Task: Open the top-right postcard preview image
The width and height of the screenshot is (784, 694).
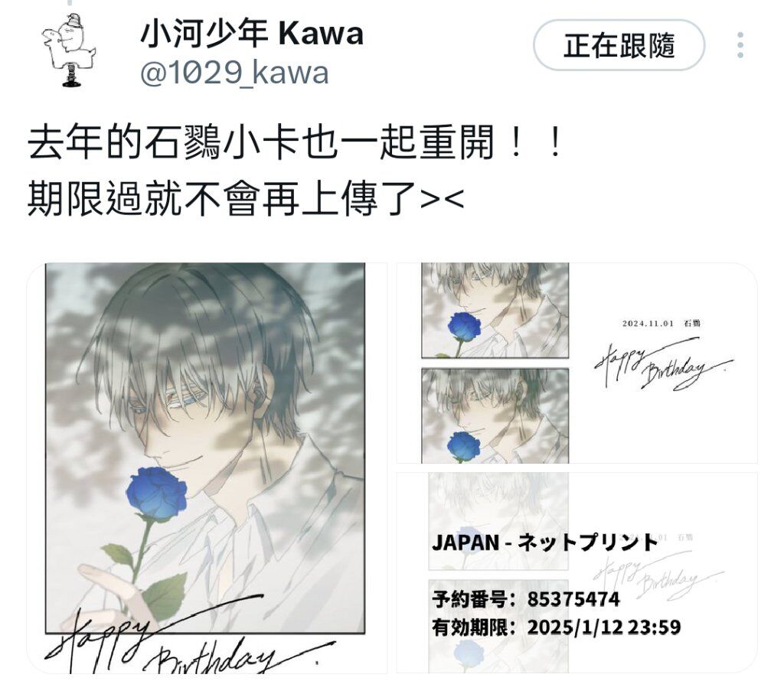Action: coord(577,363)
